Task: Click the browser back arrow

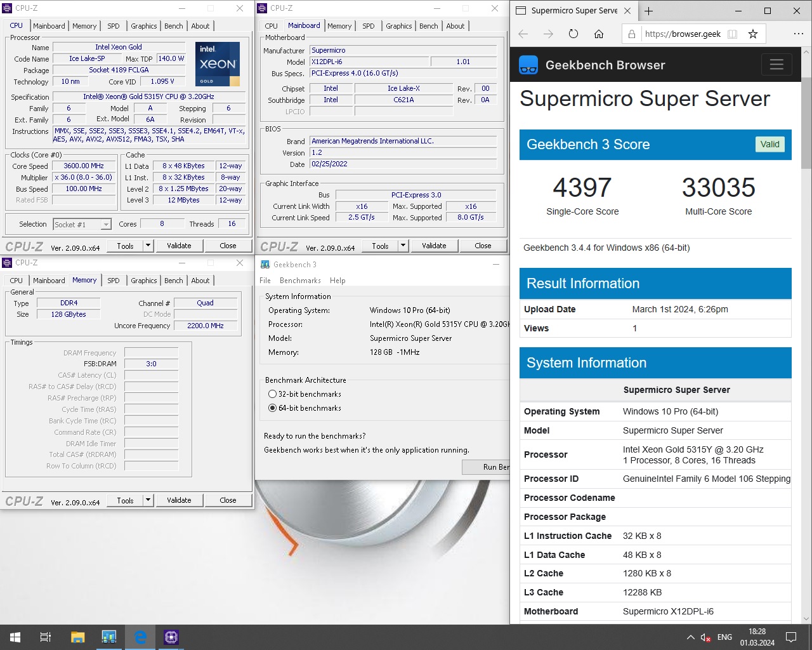Action: coord(523,34)
